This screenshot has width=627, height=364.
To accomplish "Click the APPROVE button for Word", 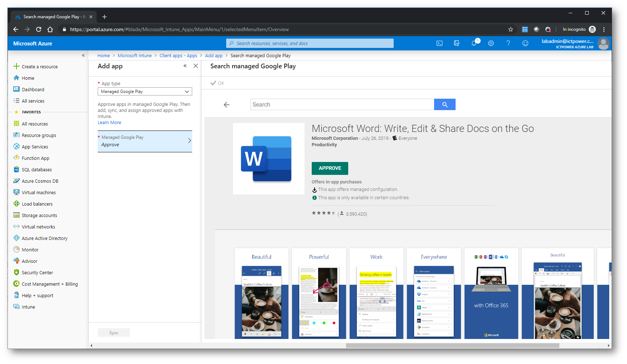I will 330,168.
